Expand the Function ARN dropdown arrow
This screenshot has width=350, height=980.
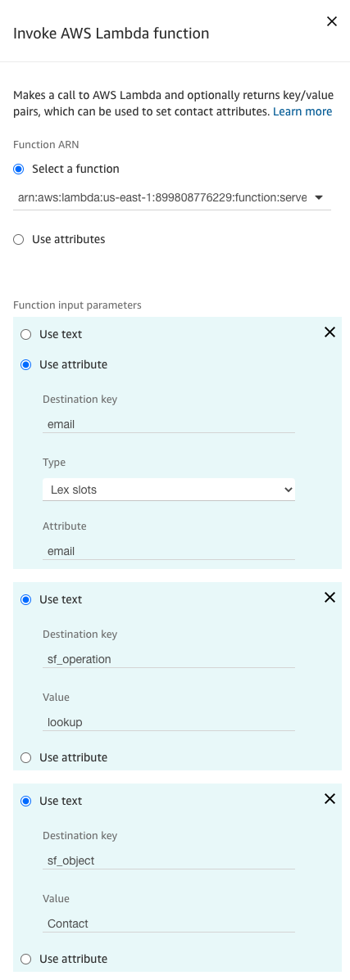tap(319, 198)
